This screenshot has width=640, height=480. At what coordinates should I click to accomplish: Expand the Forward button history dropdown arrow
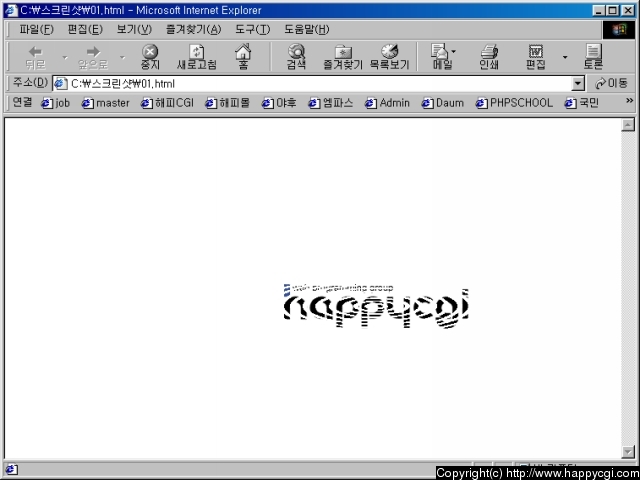pyautogui.click(x=122, y=57)
